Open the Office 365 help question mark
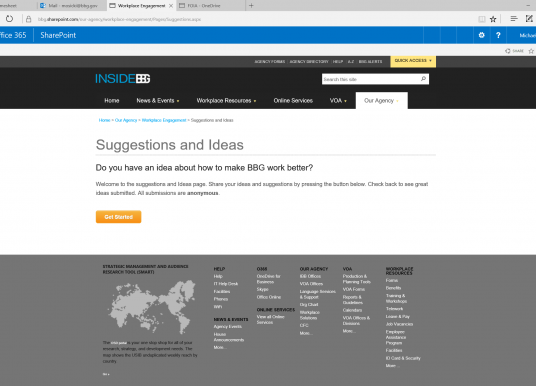This screenshot has height=386, width=536. pyautogui.click(x=498, y=35)
